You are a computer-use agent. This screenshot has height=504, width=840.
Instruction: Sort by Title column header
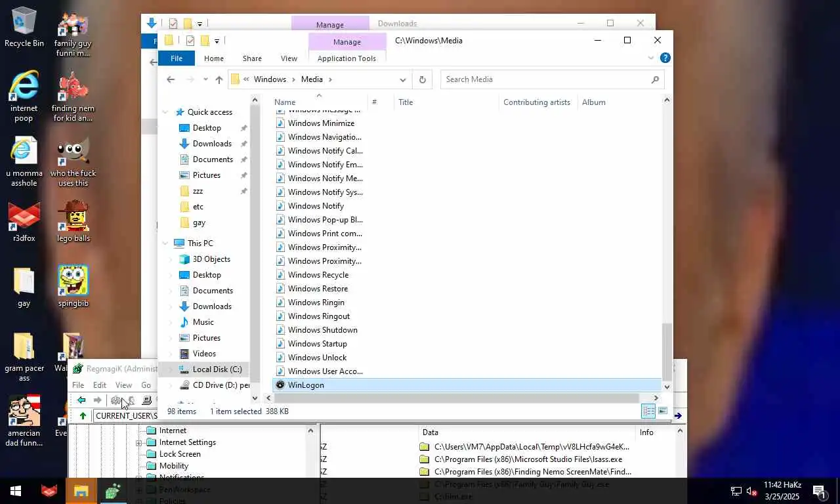pos(406,102)
